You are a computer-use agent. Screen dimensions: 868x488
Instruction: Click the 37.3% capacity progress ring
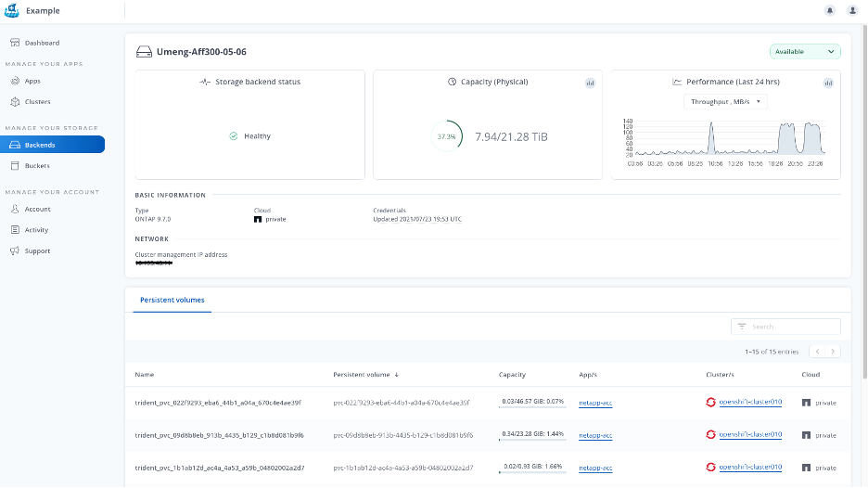pyautogui.click(x=447, y=136)
